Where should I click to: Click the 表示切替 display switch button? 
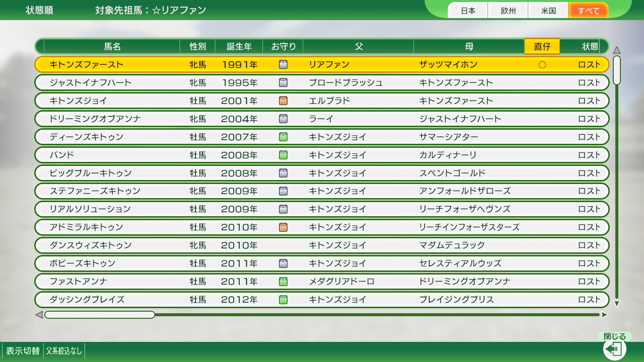click(x=23, y=351)
